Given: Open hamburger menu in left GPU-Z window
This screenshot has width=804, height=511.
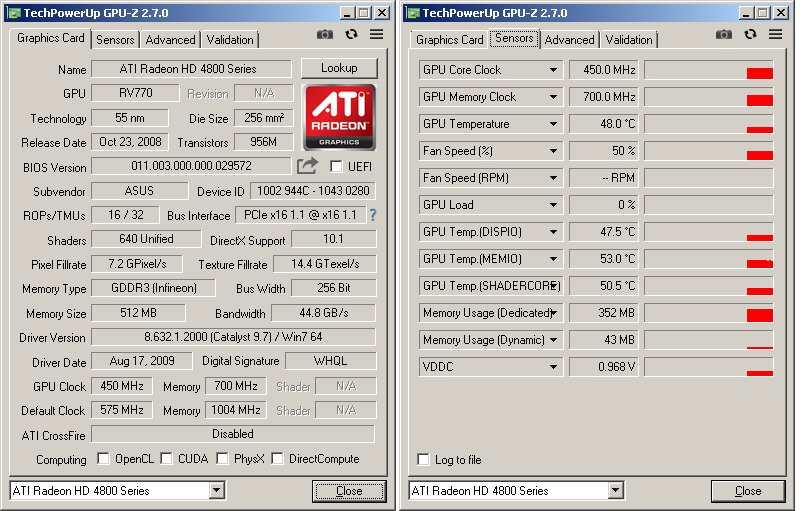Looking at the screenshot, I should pos(376,34).
